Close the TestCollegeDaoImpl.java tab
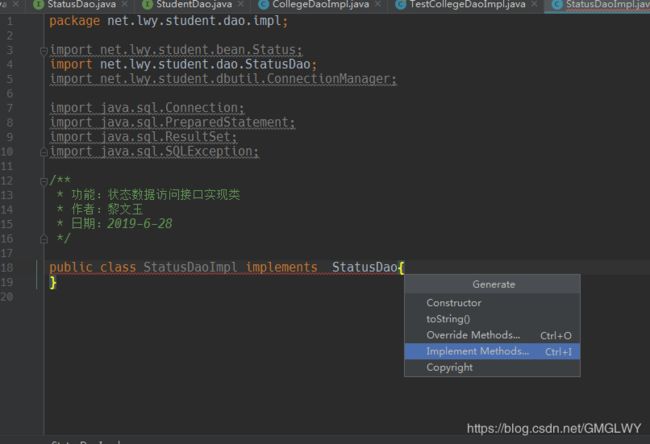This screenshot has height=444, width=650. [534, 4]
